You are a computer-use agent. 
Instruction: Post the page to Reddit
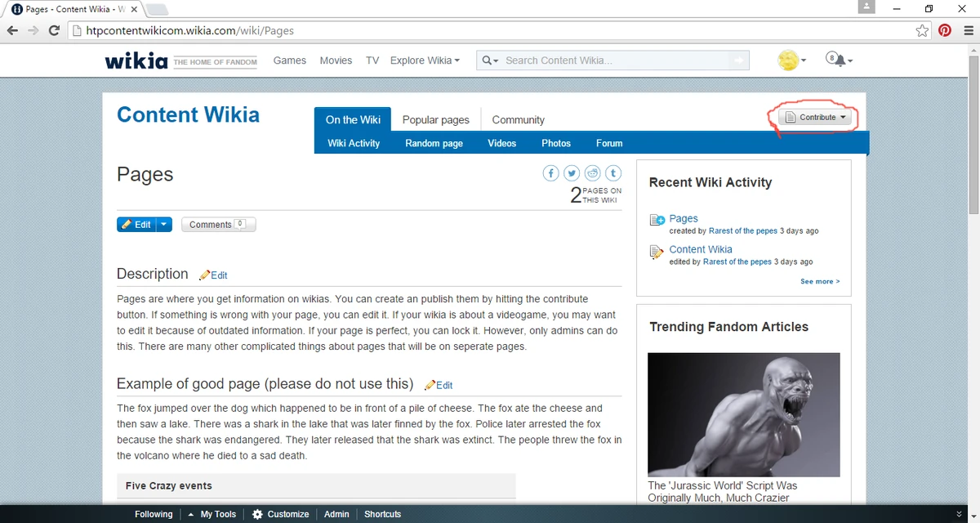click(591, 172)
